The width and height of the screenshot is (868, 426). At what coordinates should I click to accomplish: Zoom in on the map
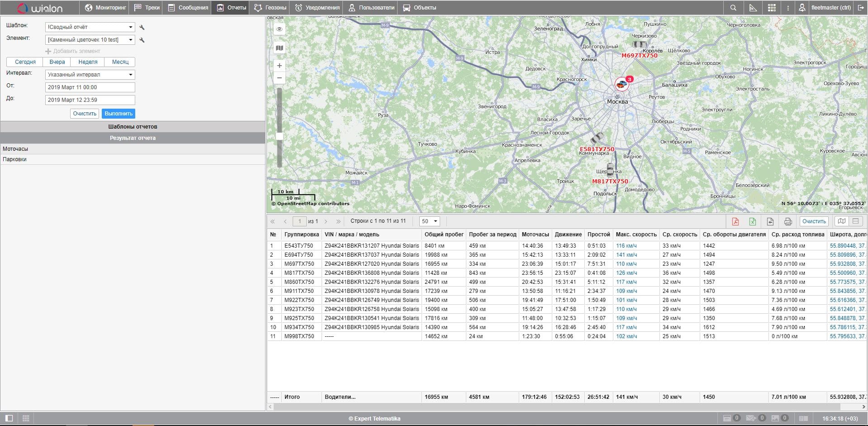pyautogui.click(x=280, y=66)
